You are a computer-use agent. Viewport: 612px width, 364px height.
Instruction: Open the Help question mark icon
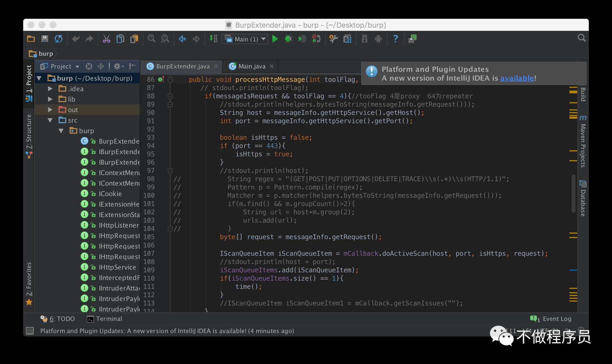click(x=395, y=39)
